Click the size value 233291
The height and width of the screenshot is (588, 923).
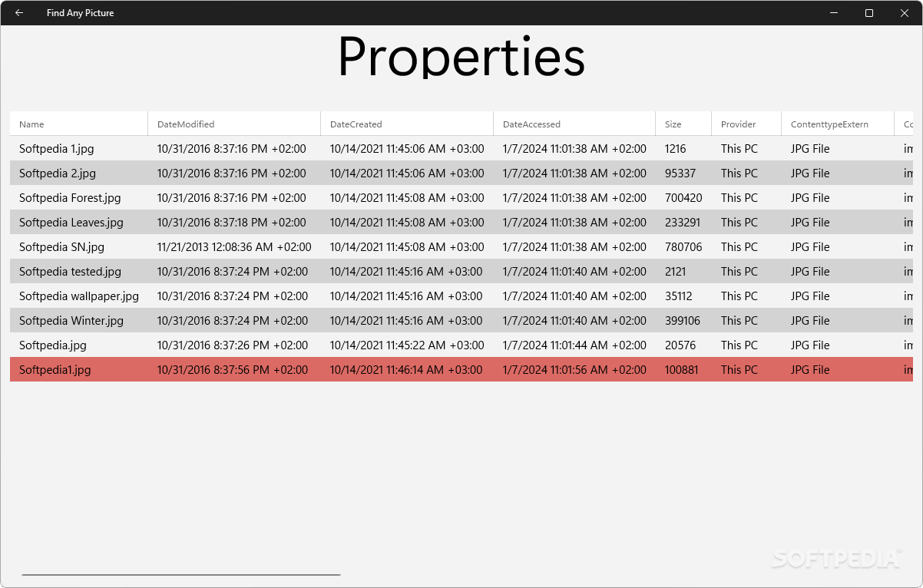(683, 223)
